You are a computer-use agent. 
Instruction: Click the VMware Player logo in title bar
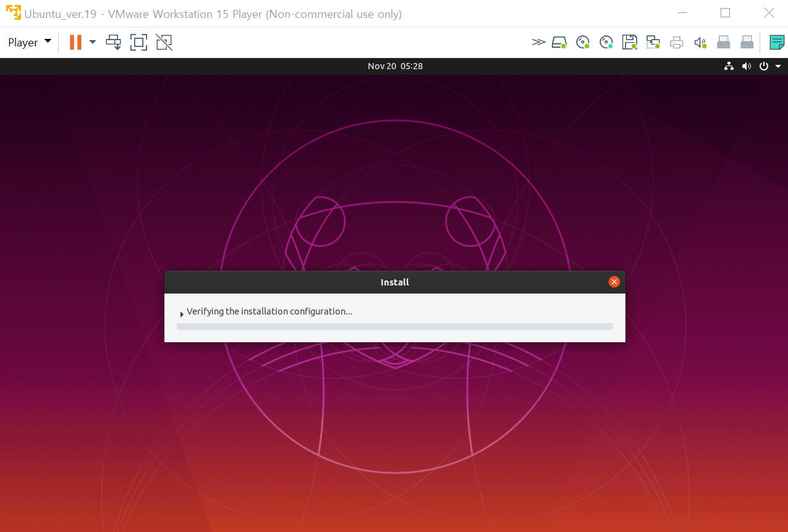point(14,13)
